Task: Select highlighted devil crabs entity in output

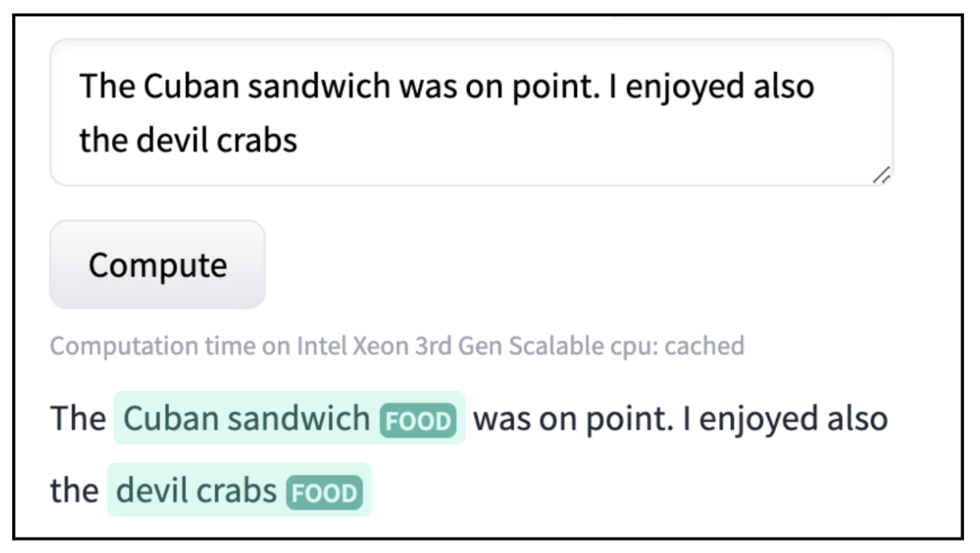Action: pos(196,490)
